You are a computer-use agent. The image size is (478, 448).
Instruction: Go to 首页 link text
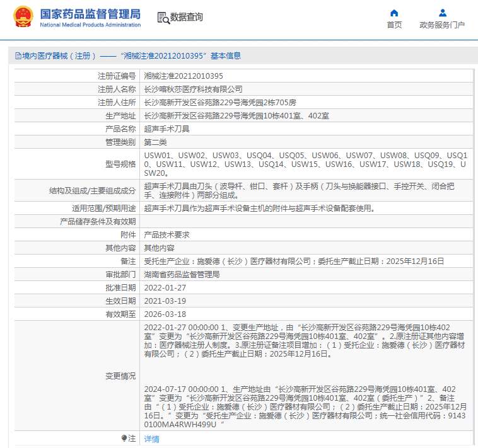tap(394, 25)
